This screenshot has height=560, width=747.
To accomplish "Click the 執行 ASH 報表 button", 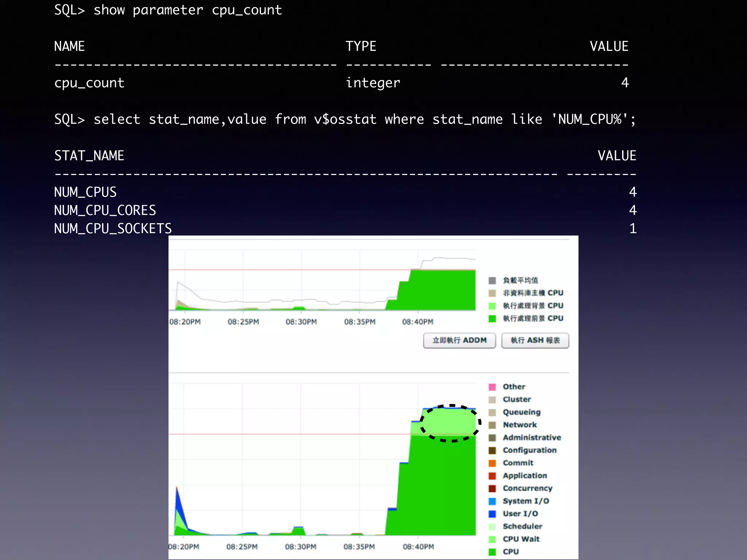I will tap(535, 340).
